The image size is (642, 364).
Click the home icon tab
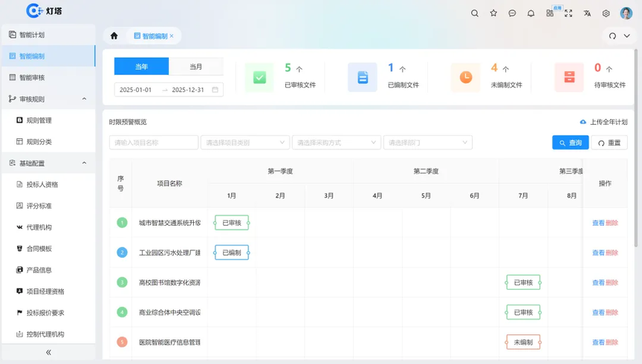pyautogui.click(x=114, y=36)
